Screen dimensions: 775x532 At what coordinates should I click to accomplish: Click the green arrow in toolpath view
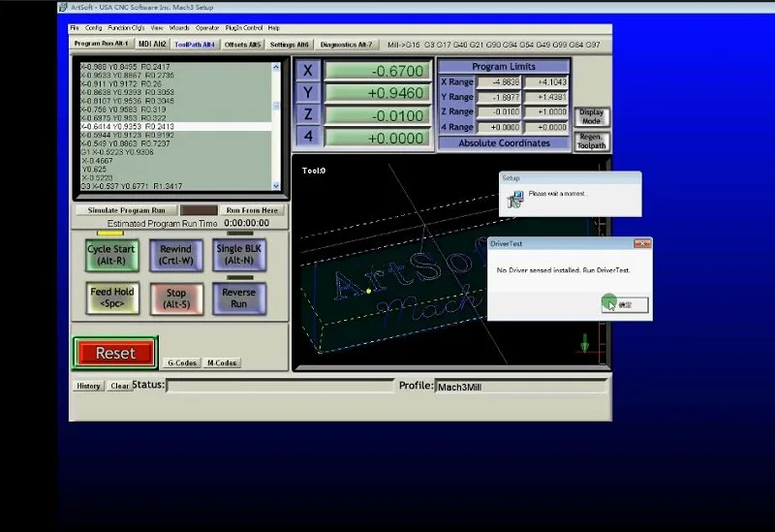pyautogui.click(x=585, y=343)
